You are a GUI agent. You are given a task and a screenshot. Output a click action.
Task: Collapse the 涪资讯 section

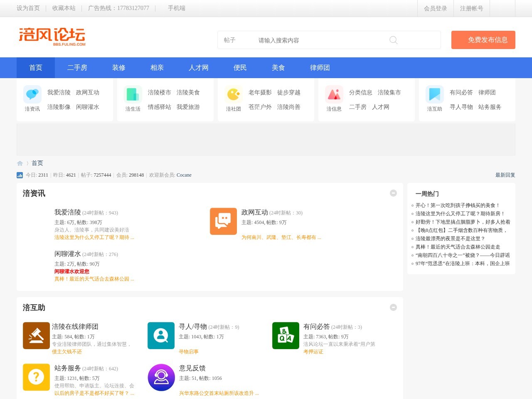(x=393, y=193)
